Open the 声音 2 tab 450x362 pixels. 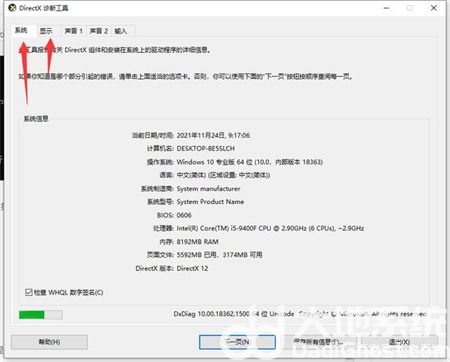tap(99, 31)
